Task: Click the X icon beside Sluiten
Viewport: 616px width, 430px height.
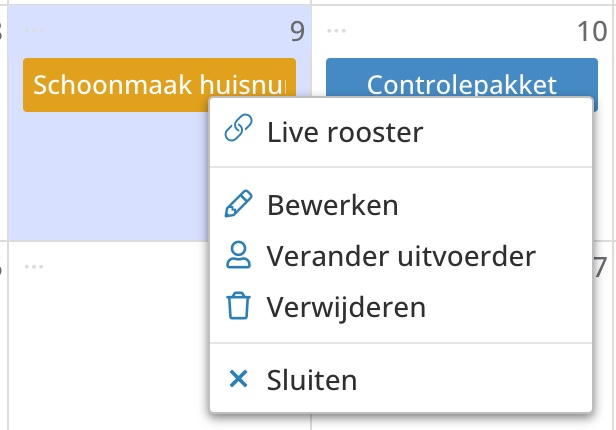Action: coord(238,380)
